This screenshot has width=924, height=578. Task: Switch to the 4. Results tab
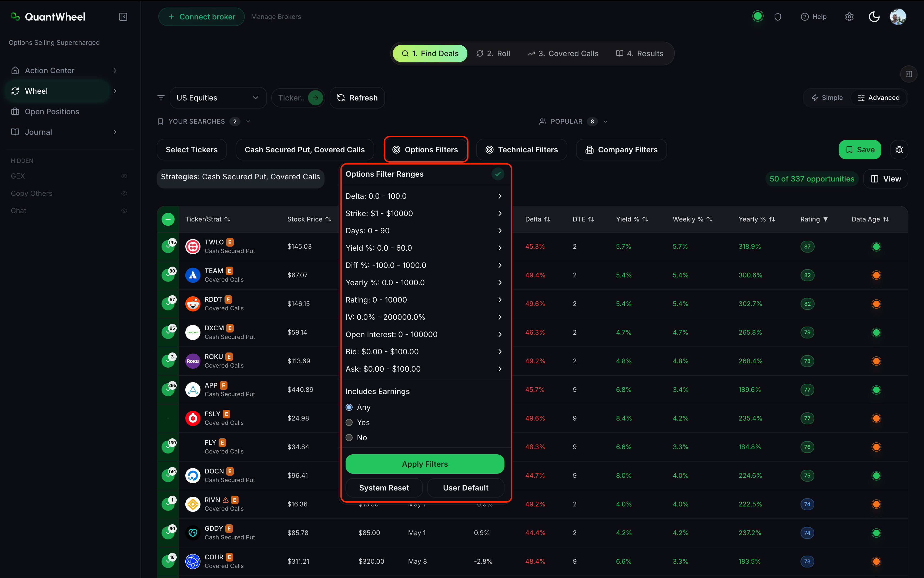point(640,53)
